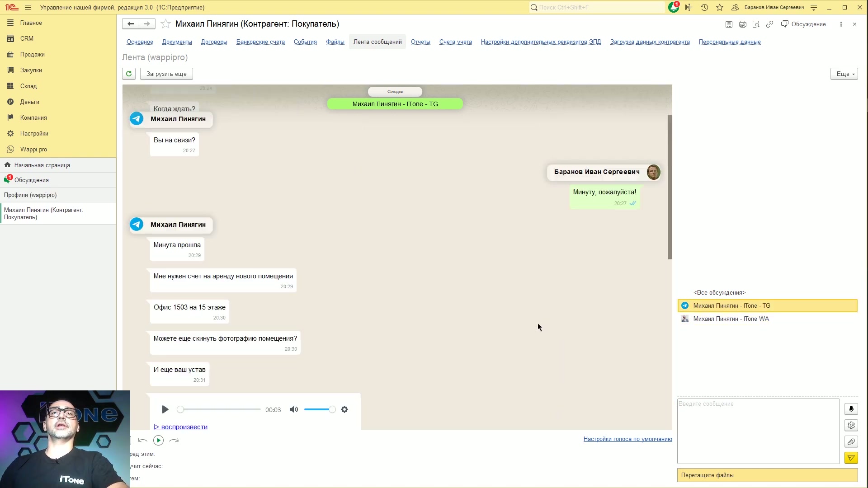868x488 pixels.
Task: Click the print icon in the form header
Action: [742, 24]
